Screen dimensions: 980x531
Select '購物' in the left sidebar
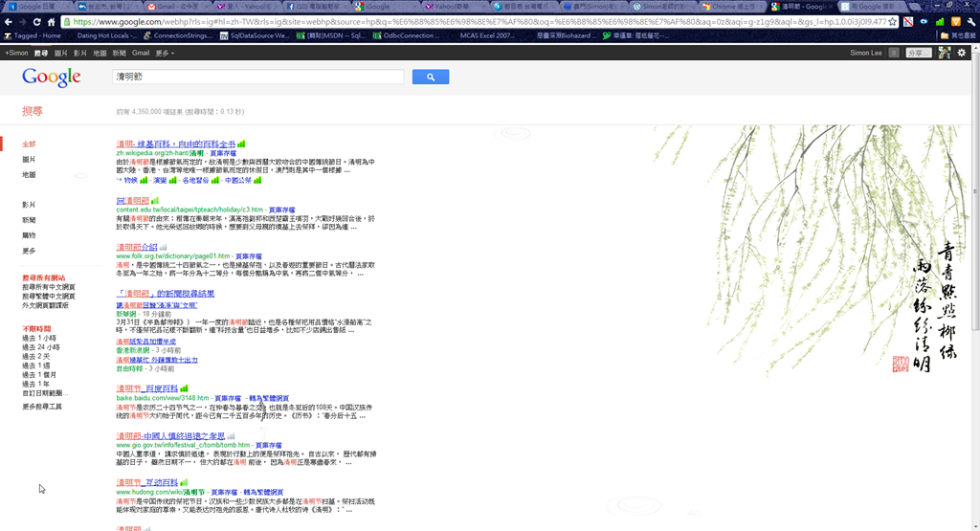coord(29,235)
